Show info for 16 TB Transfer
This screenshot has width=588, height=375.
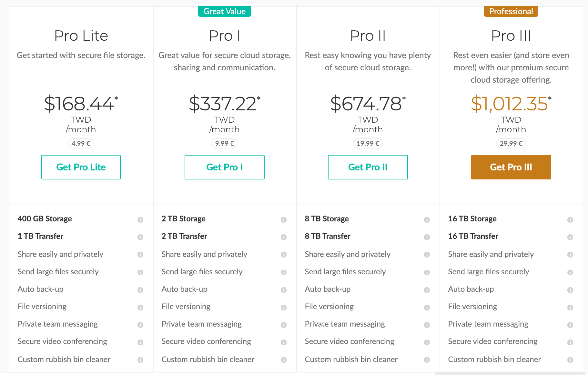tap(570, 237)
